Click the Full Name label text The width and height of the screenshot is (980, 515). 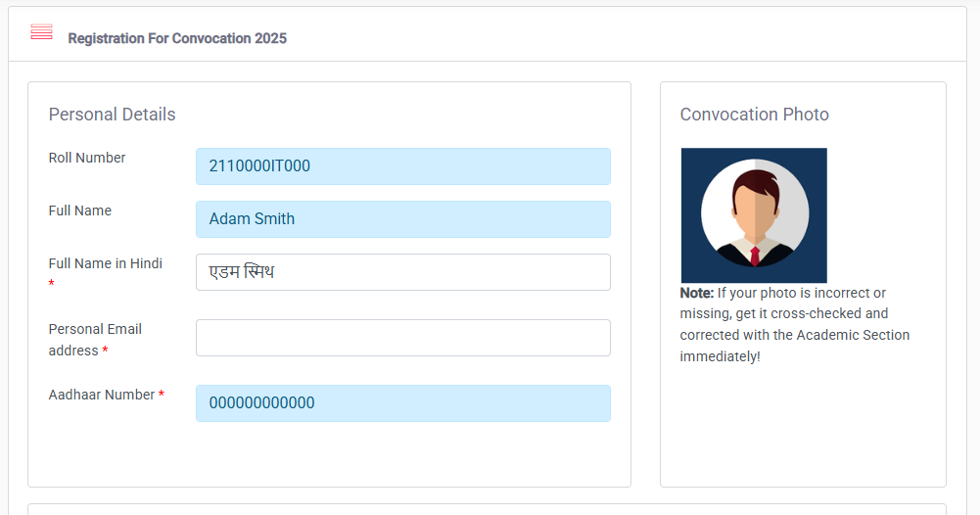(80, 211)
